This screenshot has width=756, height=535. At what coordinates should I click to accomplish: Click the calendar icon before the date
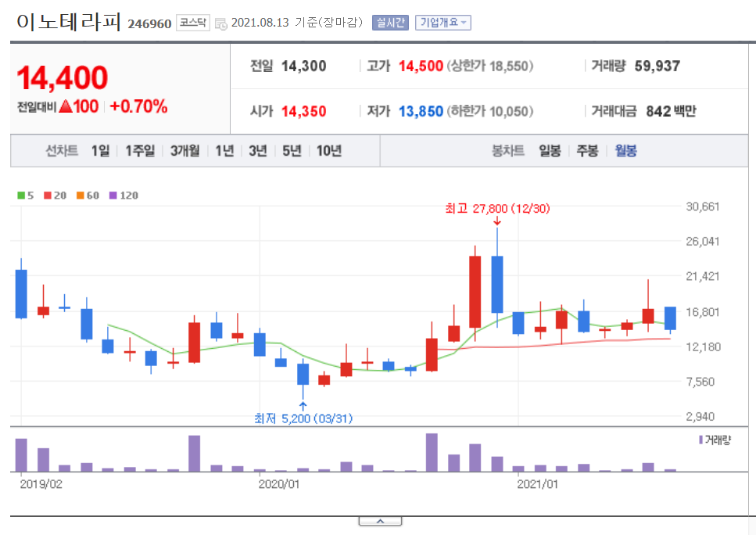[220, 23]
